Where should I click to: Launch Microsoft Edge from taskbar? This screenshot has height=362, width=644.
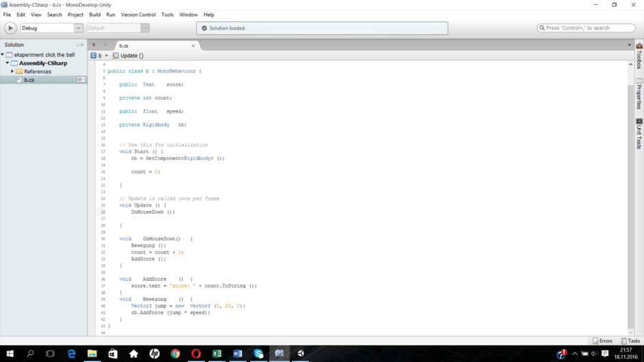(x=72, y=353)
